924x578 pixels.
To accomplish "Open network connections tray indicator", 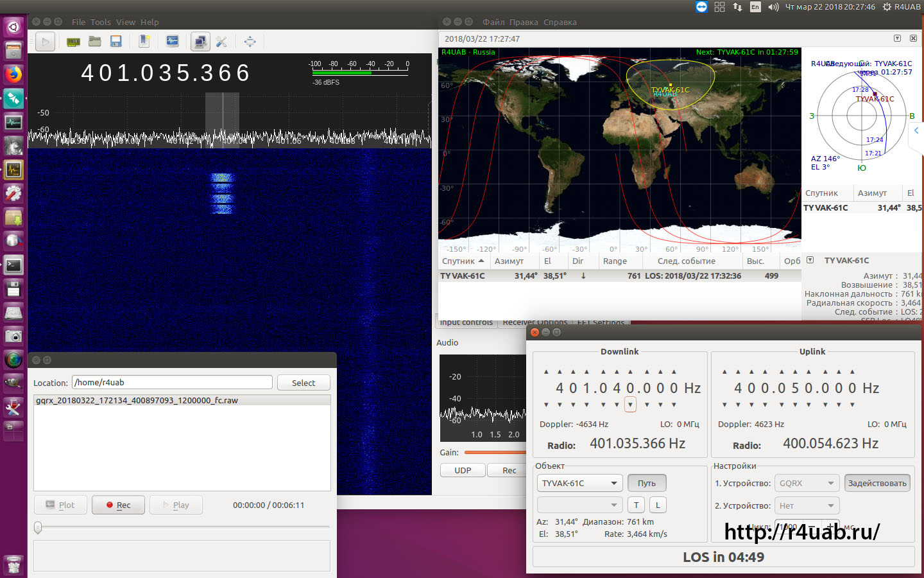I will 737,6.
